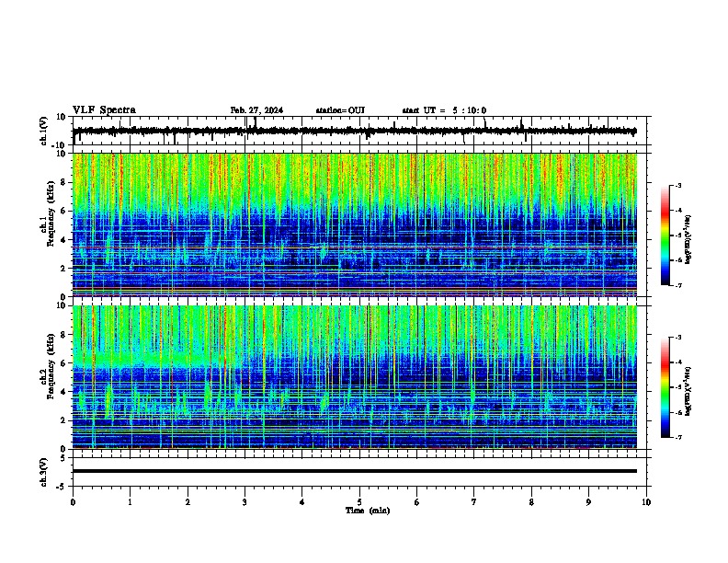This screenshot has width=728, height=563.
Task: Click the ch.1 "Frequency (kHz)" axis label
Action: click(x=51, y=214)
